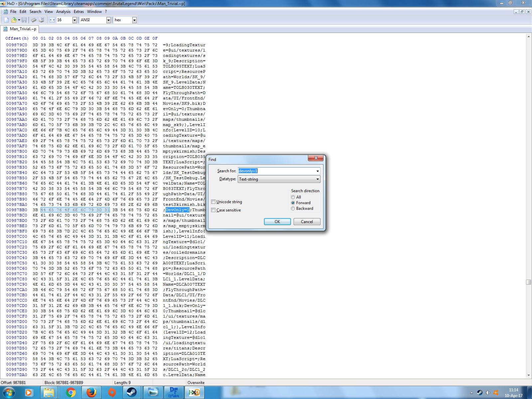The image size is (532, 399).
Task: Open the Windows Start menu
Action: point(9,393)
